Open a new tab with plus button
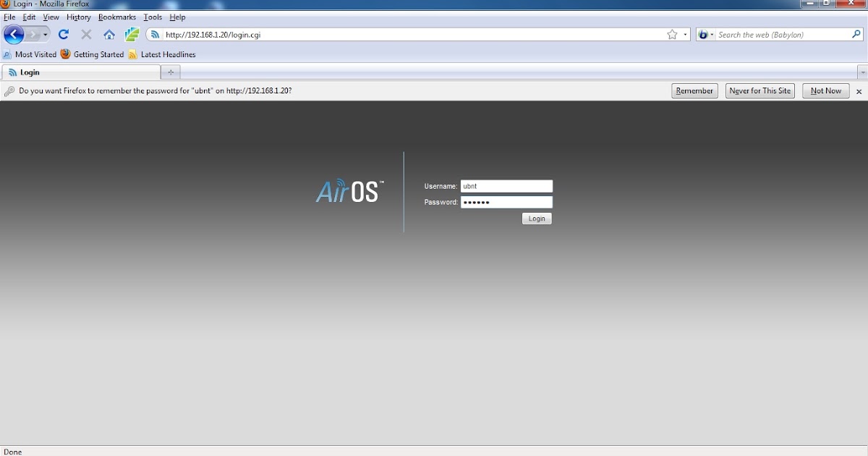Screen dimensions: 868x456 pyautogui.click(x=171, y=72)
